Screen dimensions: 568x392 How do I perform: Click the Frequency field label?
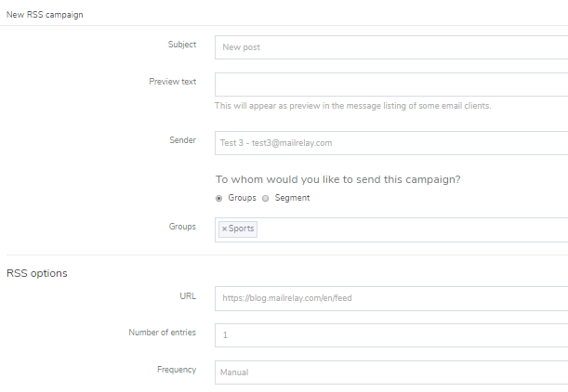pos(177,370)
